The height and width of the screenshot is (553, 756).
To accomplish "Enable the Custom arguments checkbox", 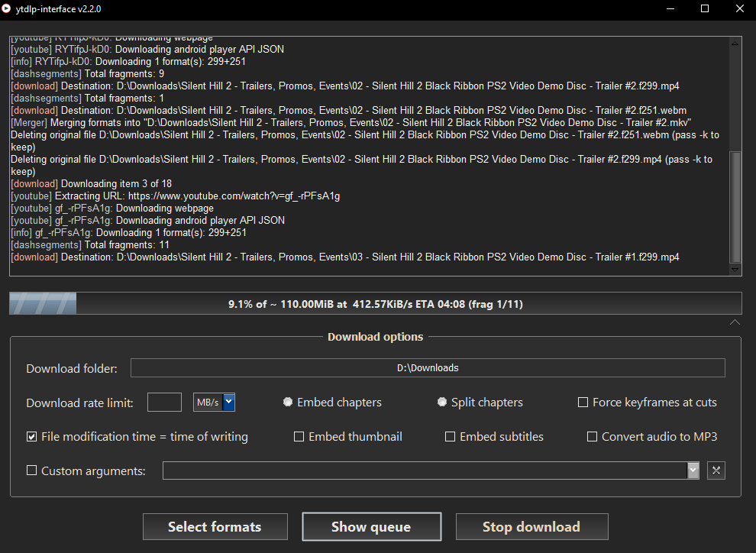I will tap(31, 471).
